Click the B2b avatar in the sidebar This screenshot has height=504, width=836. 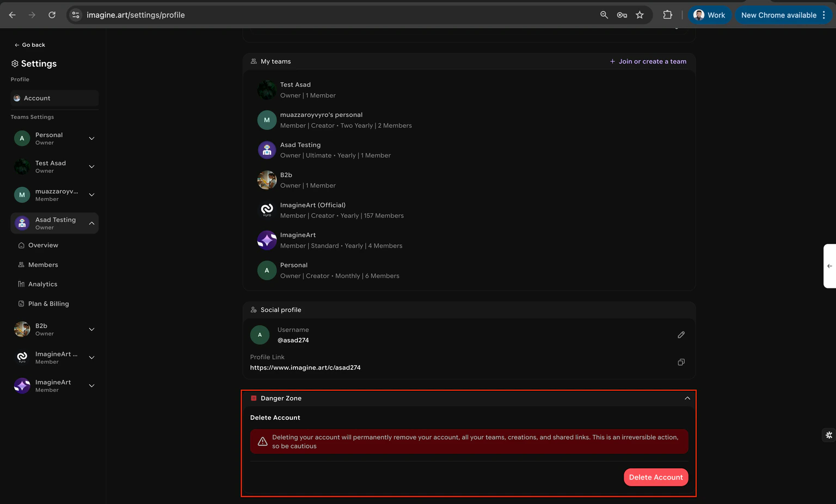tap(22, 329)
